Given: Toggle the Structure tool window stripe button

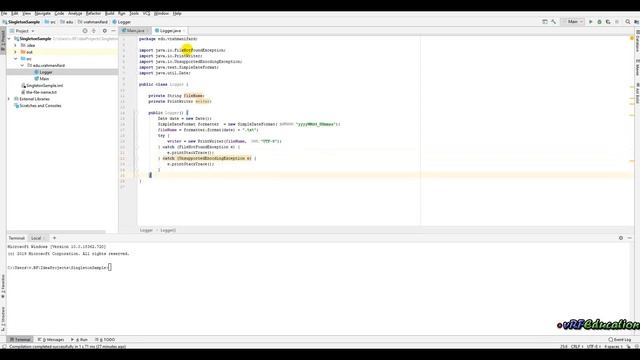Looking at the screenshot, I should coord(3,318).
